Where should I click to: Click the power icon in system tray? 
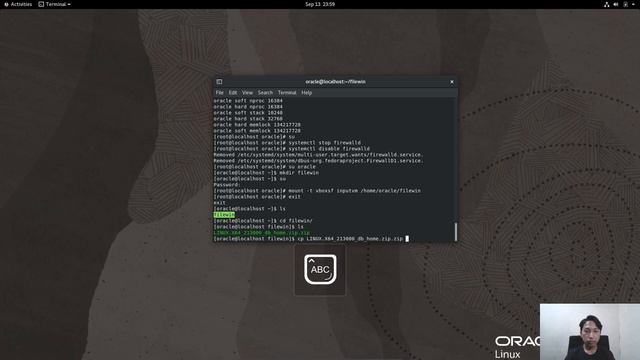[x=625, y=4]
